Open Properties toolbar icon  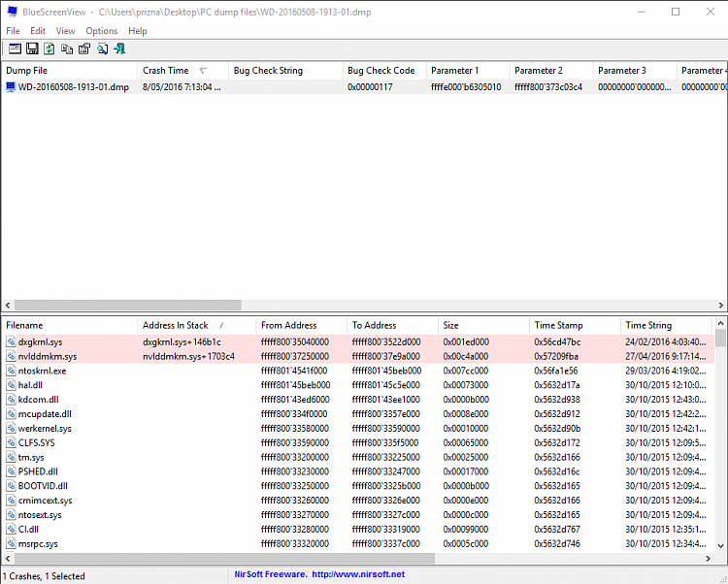(84, 49)
